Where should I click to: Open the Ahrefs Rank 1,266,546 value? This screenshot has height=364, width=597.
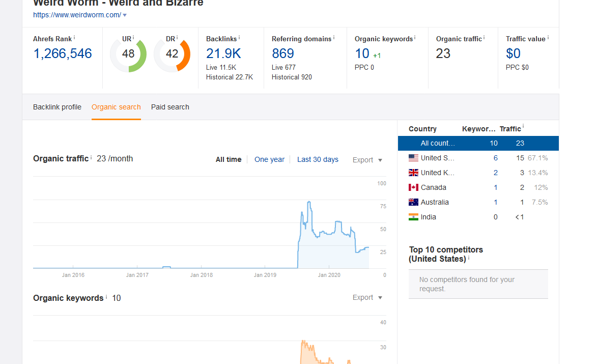click(63, 53)
